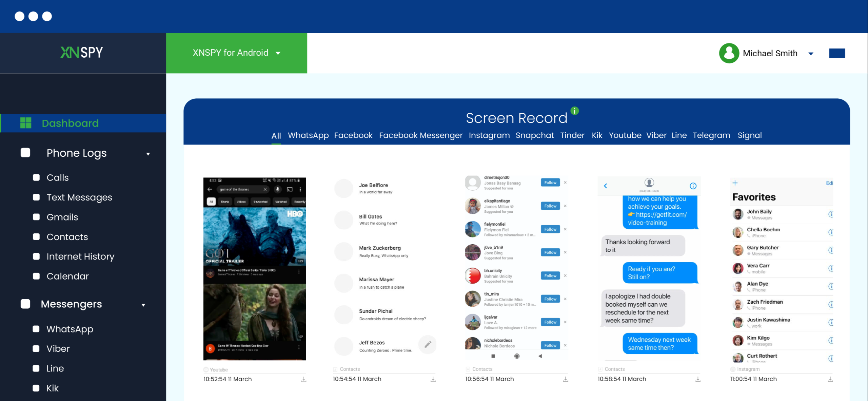Click the square bullet beside sidebar Viber
This screenshot has width=868, height=401.
tap(36, 348)
